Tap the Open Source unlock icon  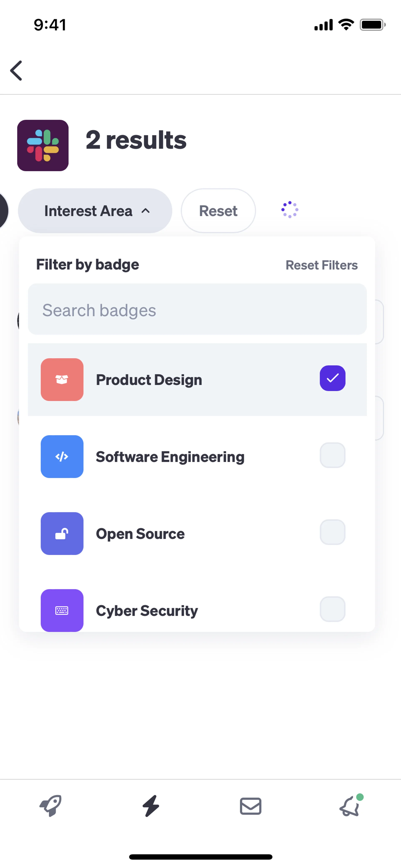tap(62, 533)
